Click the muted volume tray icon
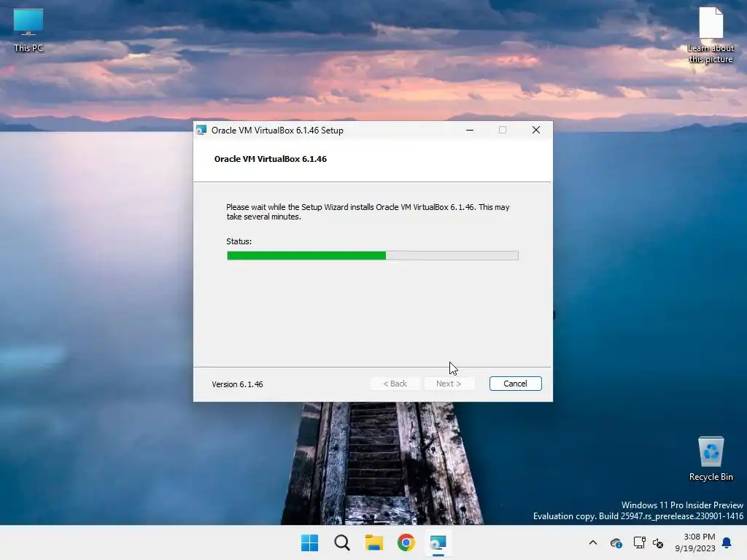Screen dimensions: 747x560 pos(659,542)
